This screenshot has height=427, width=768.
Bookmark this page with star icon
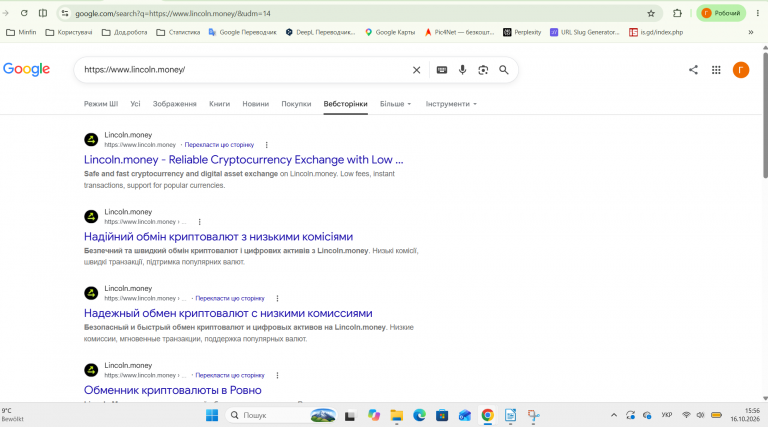[651, 13]
